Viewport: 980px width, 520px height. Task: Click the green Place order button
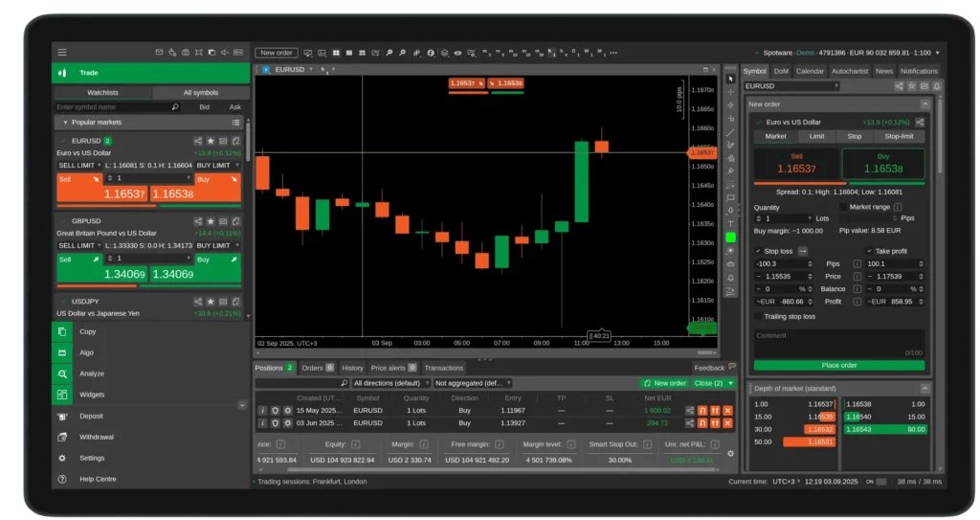click(838, 366)
